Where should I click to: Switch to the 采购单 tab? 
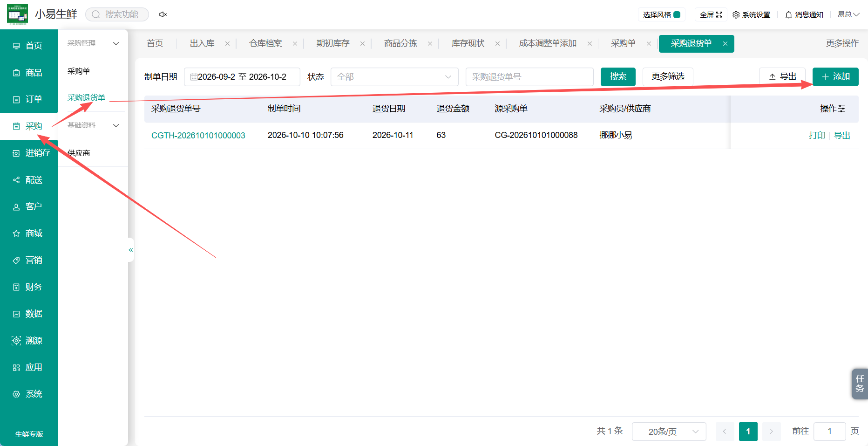pos(624,43)
